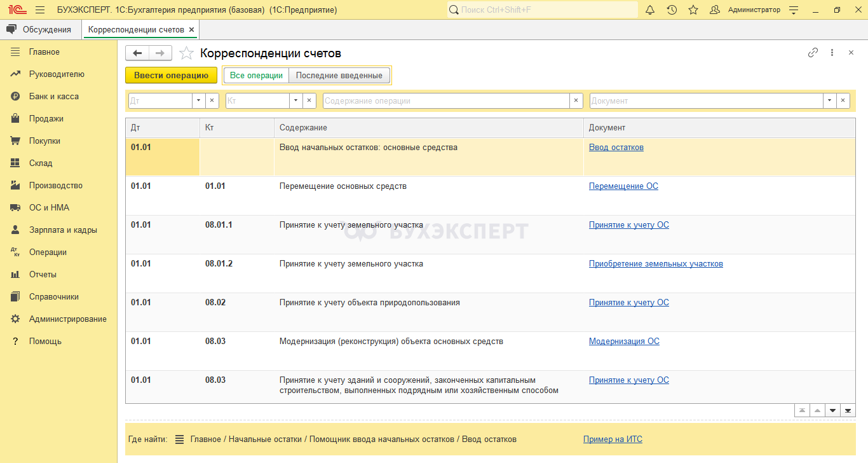Open the 1C main menu logo
Viewport: 868px width, 463px height.
click(x=17, y=10)
